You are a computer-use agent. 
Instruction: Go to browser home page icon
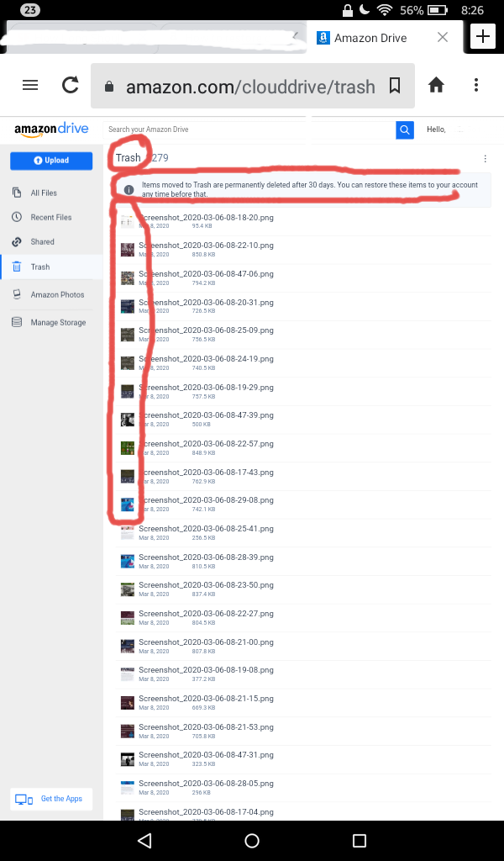436,85
